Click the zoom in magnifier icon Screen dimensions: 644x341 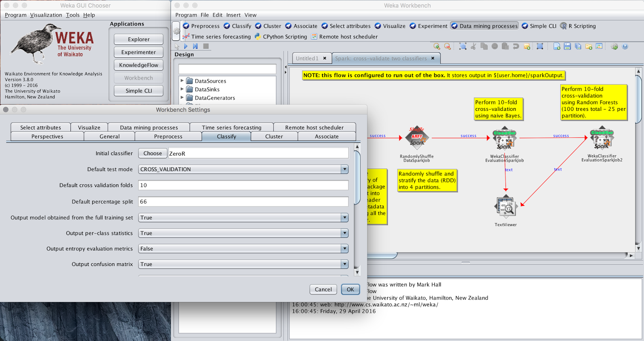coord(437,46)
